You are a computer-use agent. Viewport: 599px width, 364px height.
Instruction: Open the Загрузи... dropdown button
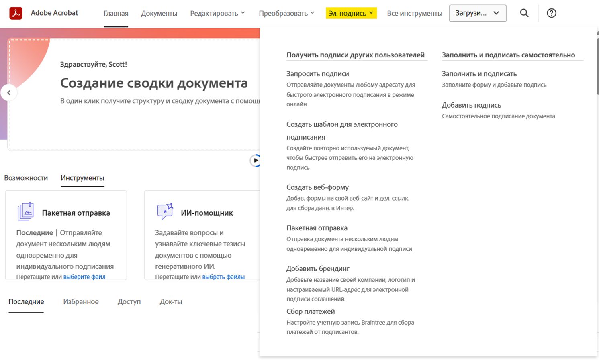(478, 13)
